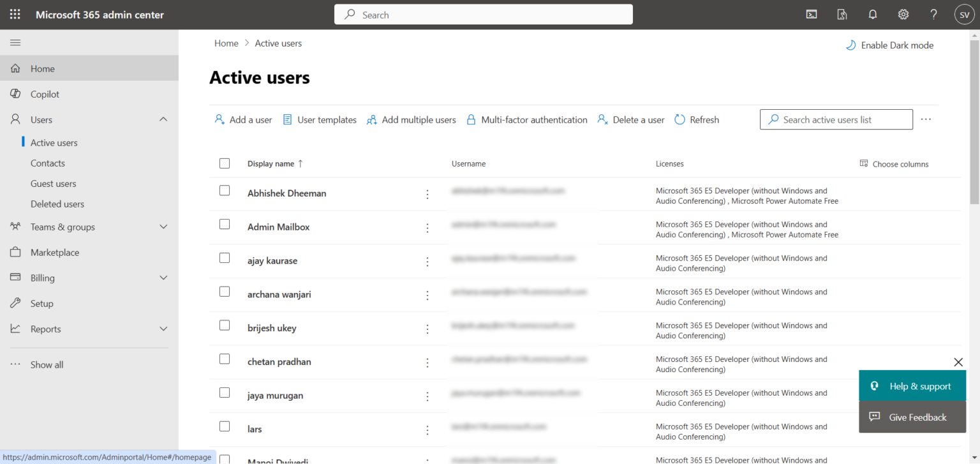Expand the Reports section
The image size is (980, 464).
(x=163, y=329)
